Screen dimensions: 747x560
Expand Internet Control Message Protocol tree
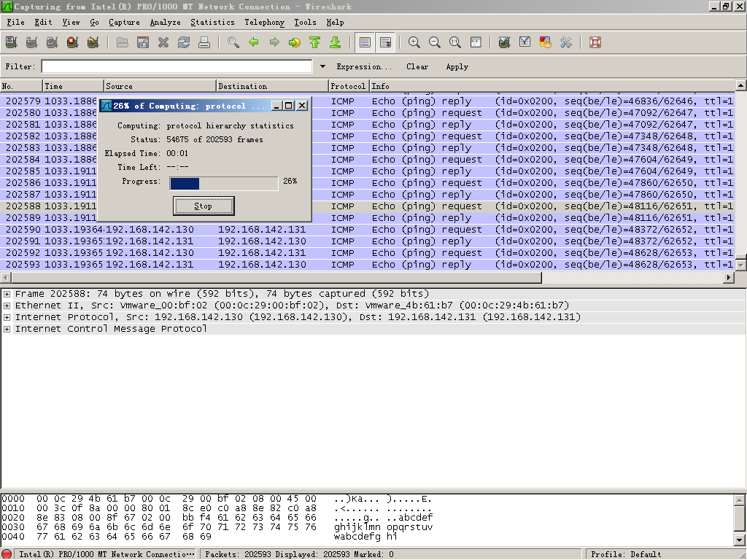7,329
